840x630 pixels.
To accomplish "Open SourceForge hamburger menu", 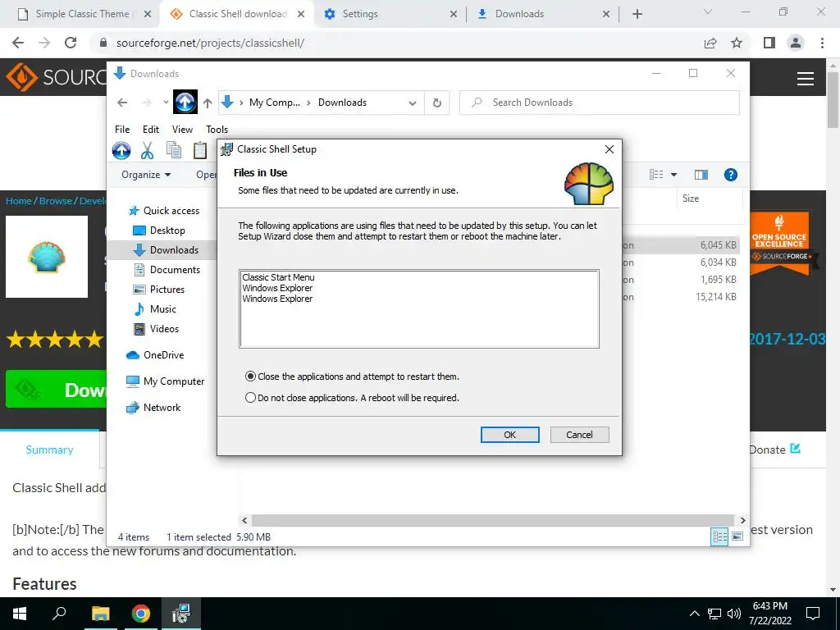I will click(x=806, y=79).
